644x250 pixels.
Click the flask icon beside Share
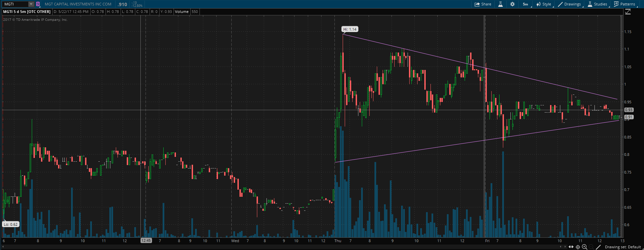click(x=501, y=4)
